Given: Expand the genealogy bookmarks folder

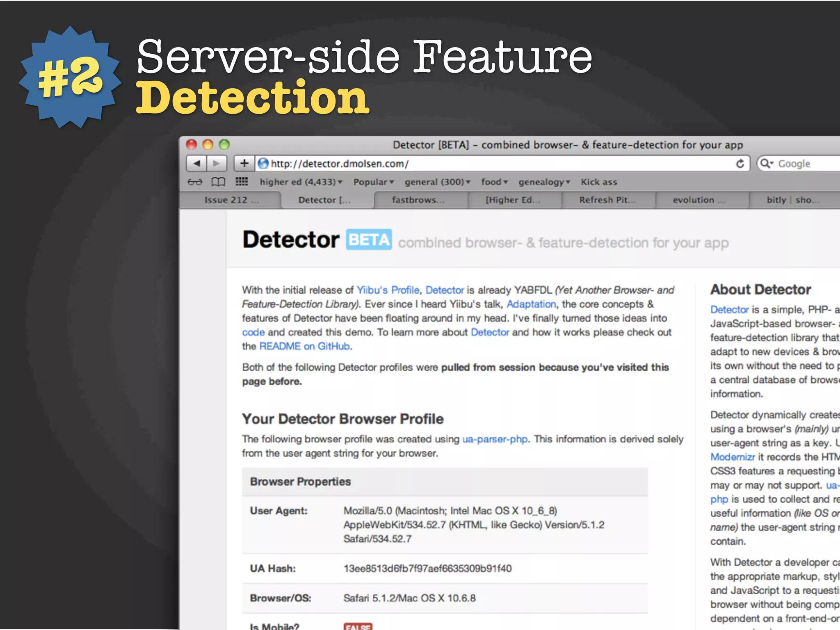Looking at the screenshot, I should [x=544, y=182].
